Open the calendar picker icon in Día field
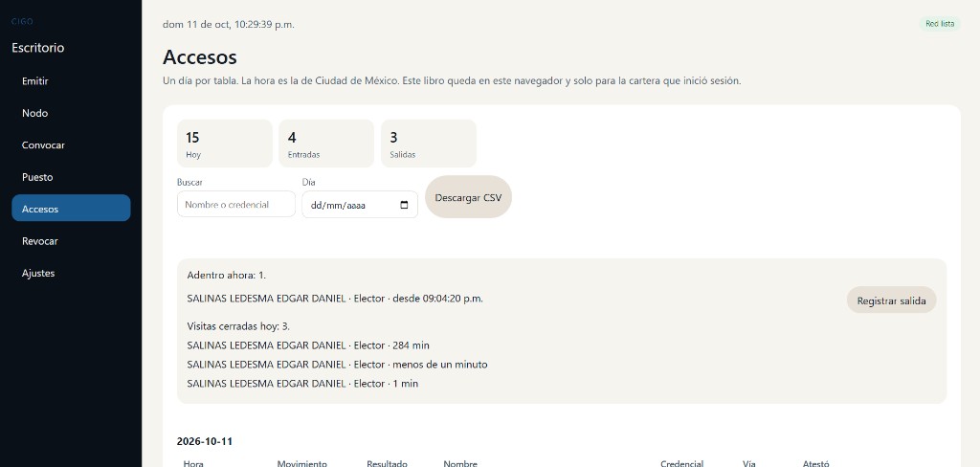This screenshot has height=467, width=980. coord(404,205)
